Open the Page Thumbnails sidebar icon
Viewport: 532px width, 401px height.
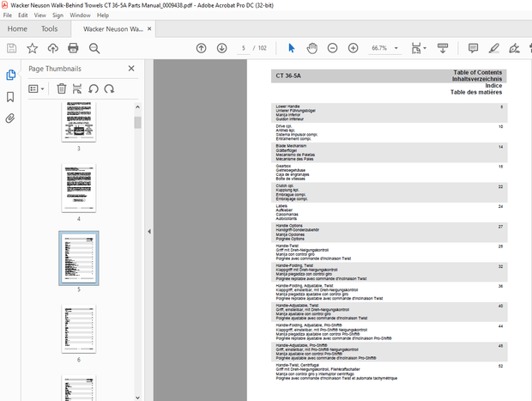click(x=10, y=75)
